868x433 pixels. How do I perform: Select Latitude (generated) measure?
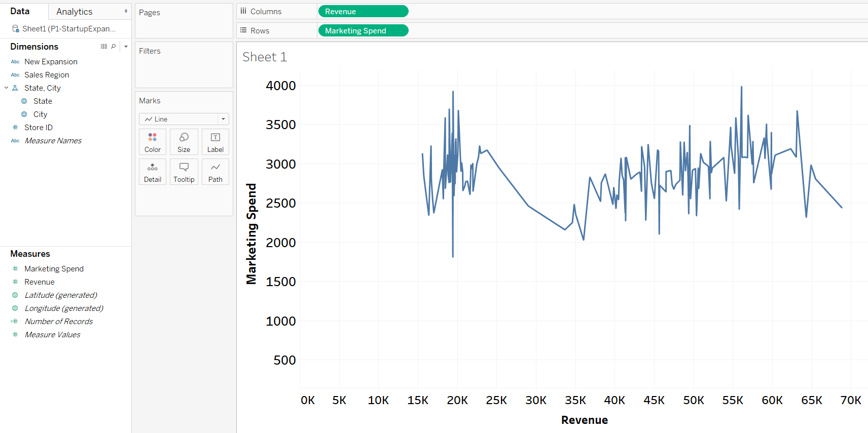pyautogui.click(x=61, y=295)
